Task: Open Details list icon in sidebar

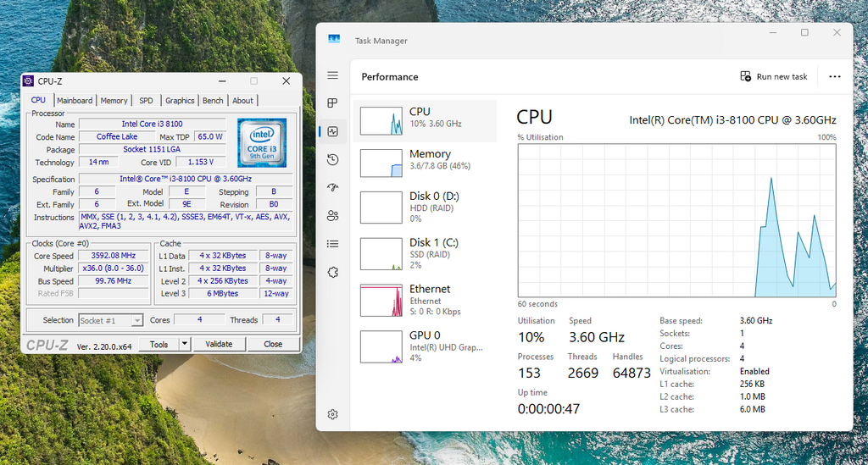Action: pyautogui.click(x=332, y=244)
